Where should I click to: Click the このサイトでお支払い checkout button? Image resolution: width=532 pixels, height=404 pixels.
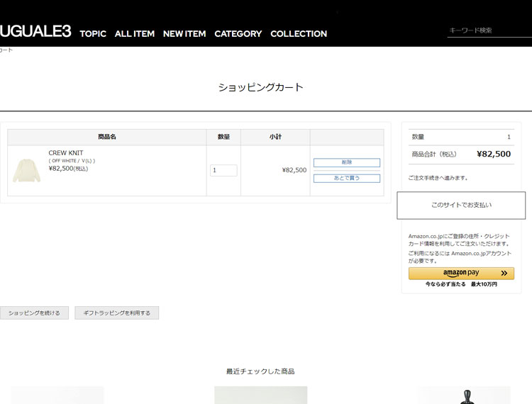coord(461,206)
